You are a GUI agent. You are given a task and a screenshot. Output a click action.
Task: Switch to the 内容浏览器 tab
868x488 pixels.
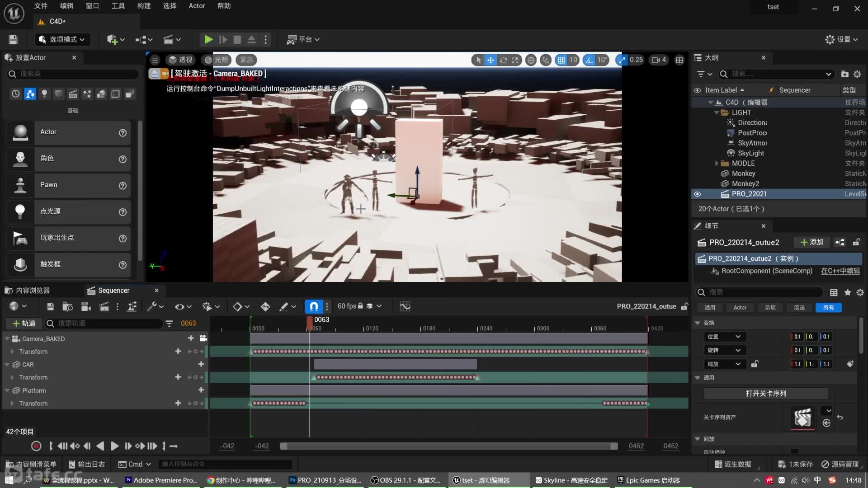[x=28, y=291]
